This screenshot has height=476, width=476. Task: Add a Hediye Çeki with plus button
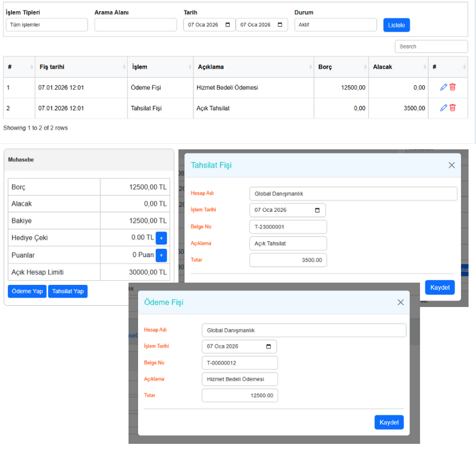(161, 238)
